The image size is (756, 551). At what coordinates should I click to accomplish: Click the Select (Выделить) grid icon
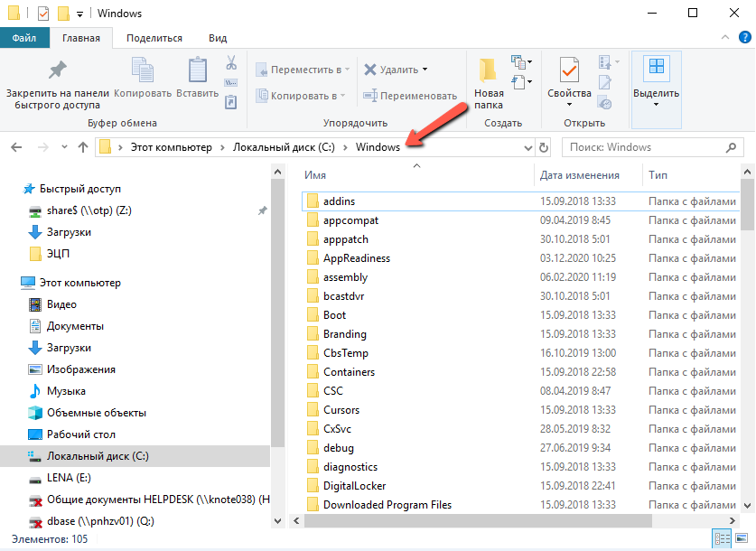pyautogui.click(x=657, y=69)
